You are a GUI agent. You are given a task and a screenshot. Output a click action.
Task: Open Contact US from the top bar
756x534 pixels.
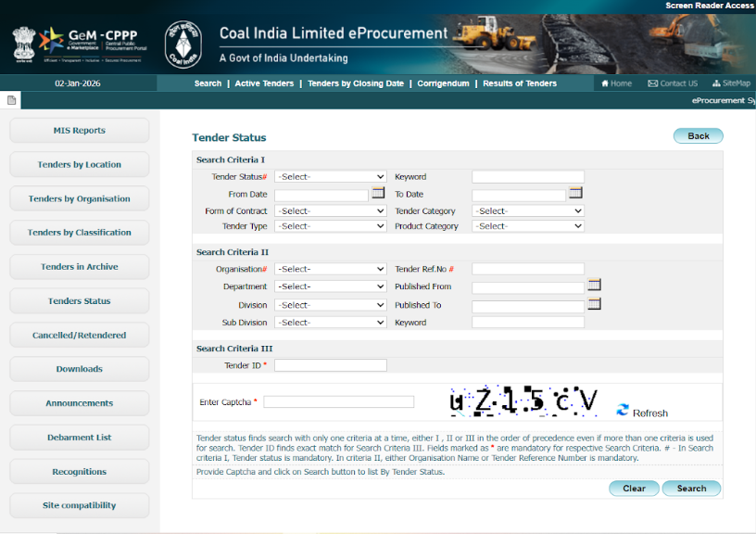pos(672,83)
